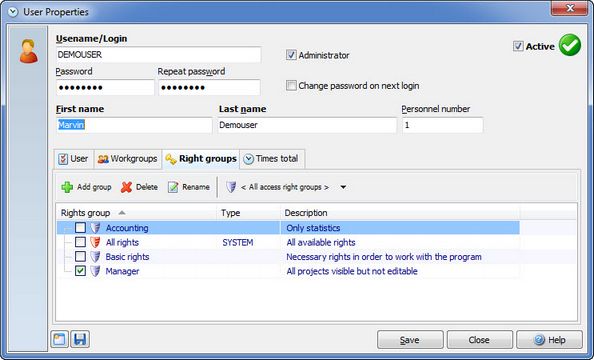Image resolution: width=594 pixels, height=360 pixels.
Task: Toggle the Active checkbox
Action: 518,46
